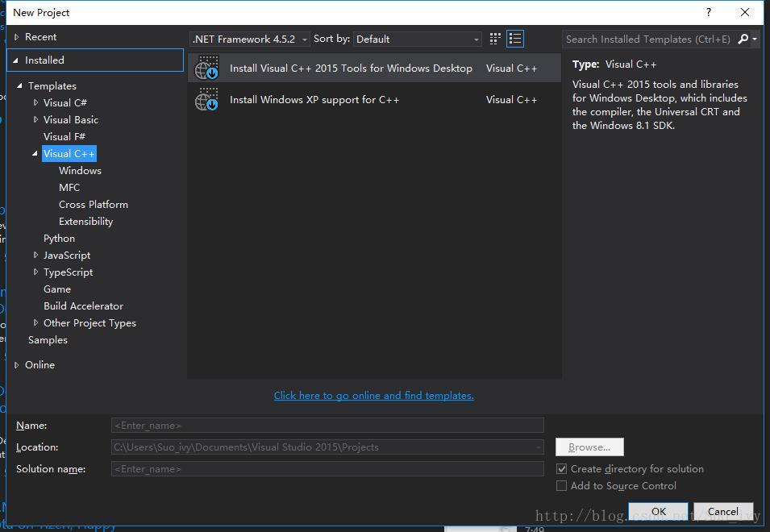Collapse the Installed section
This screenshot has height=532, width=770.
pos(15,60)
